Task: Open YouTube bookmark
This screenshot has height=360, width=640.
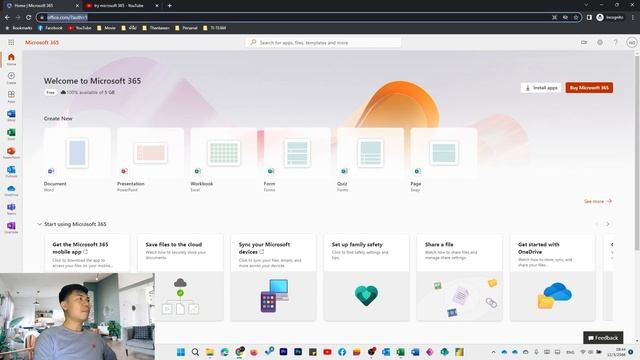Action: [80, 28]
